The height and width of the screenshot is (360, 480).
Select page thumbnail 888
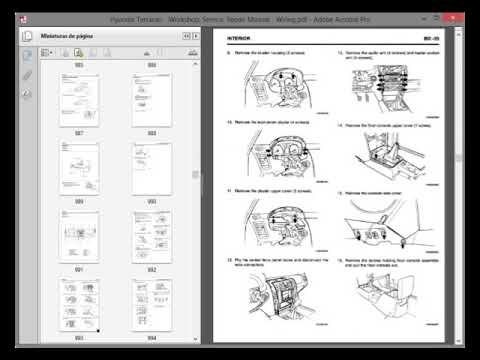152,100
